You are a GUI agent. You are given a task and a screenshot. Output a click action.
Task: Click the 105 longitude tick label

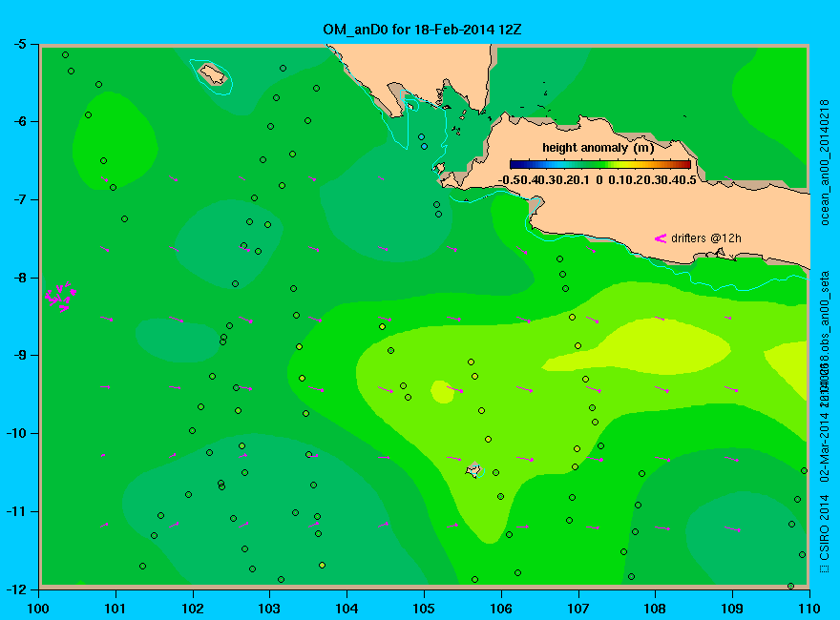click(x=424, y=609)
